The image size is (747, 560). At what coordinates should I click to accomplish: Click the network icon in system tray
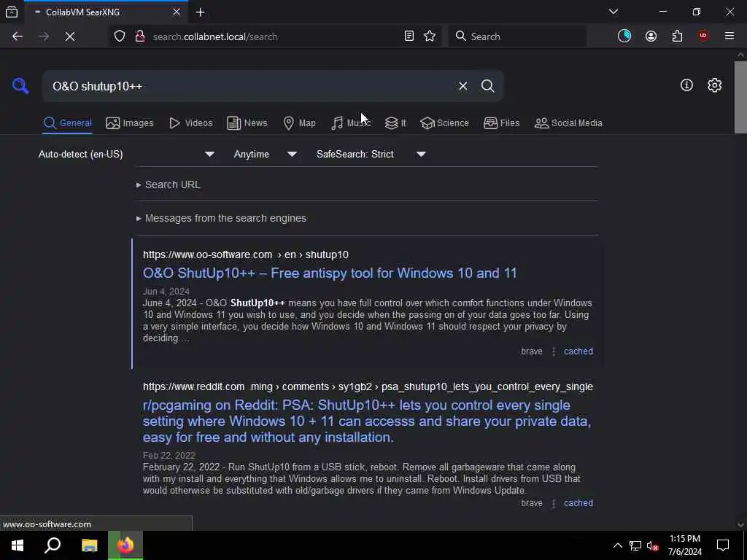coord(635,545)
